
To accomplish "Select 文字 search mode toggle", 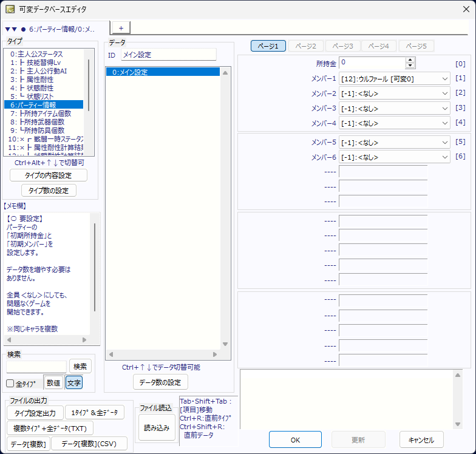I will pos(73,383).
